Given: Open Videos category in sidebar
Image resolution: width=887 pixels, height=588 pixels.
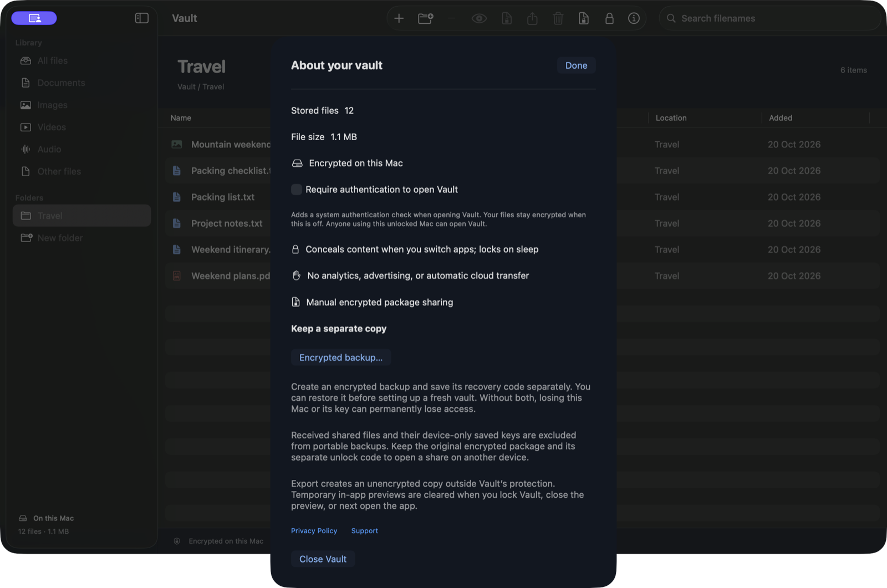Looking at the screenshot, I should click(81, 127).
